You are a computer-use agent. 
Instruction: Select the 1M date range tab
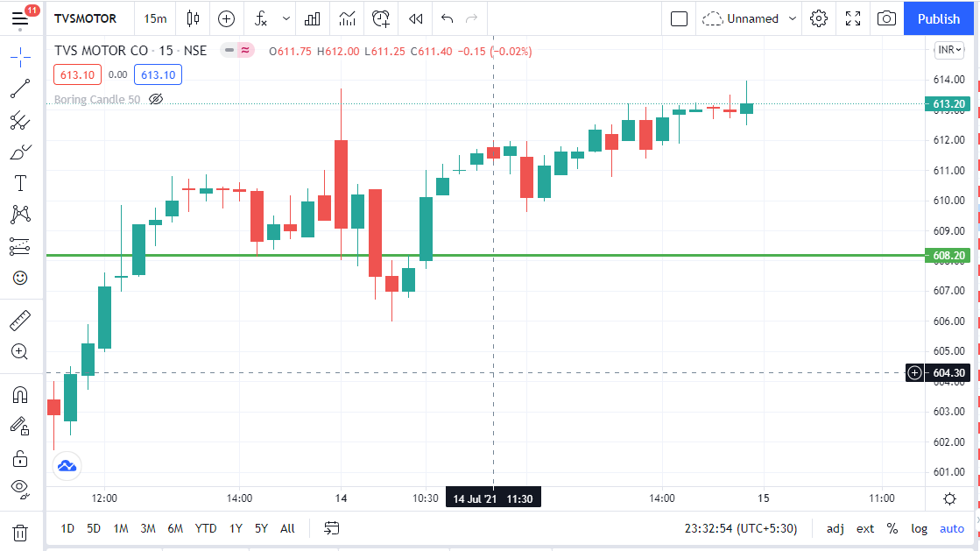tap(121, 528)
